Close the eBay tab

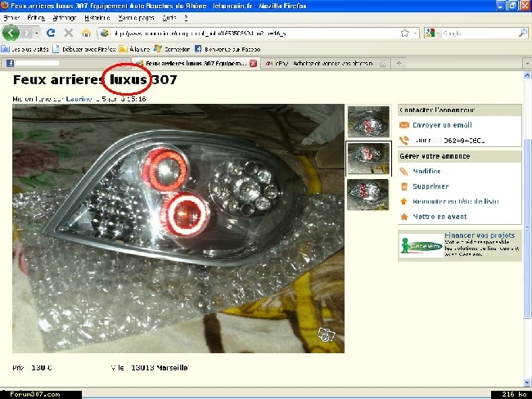[x=383, y=64]
